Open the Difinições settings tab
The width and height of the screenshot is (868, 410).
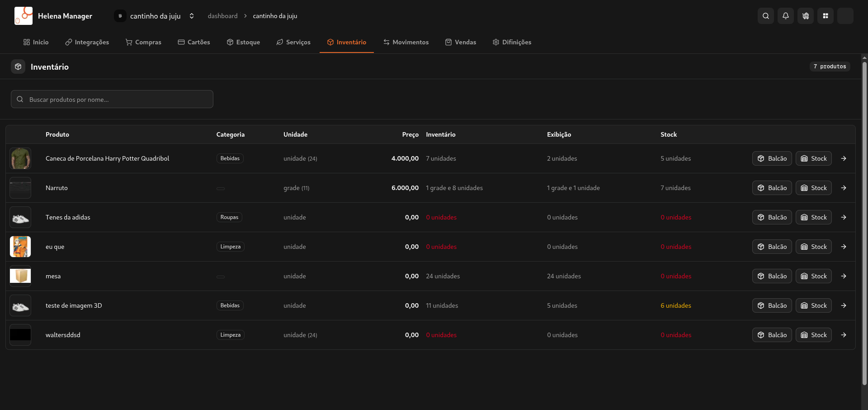[512, 42]
